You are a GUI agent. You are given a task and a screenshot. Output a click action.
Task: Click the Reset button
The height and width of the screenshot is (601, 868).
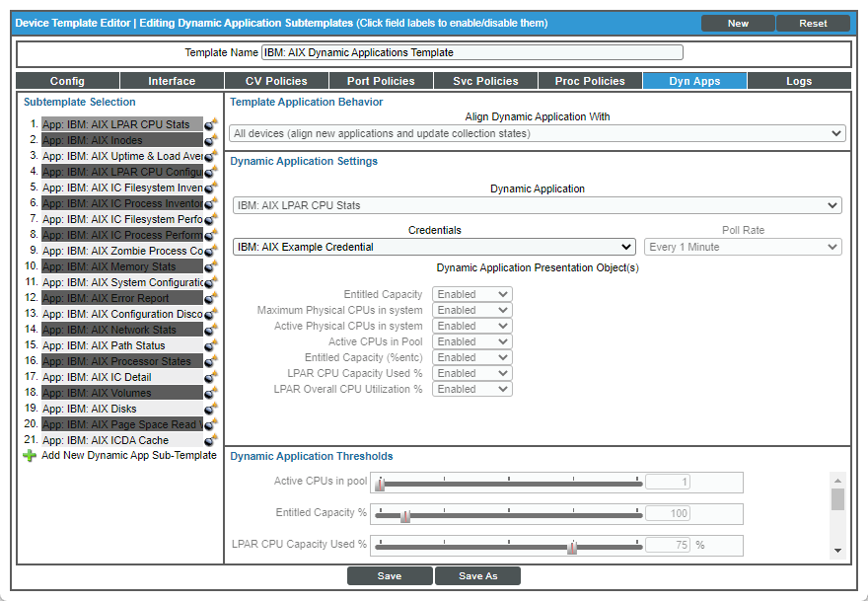tap(813, 24)
